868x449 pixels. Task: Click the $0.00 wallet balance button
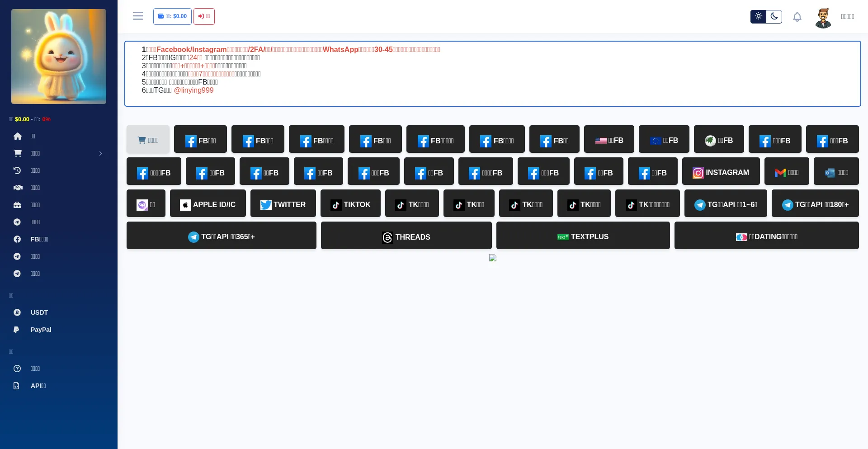point(172,16)
